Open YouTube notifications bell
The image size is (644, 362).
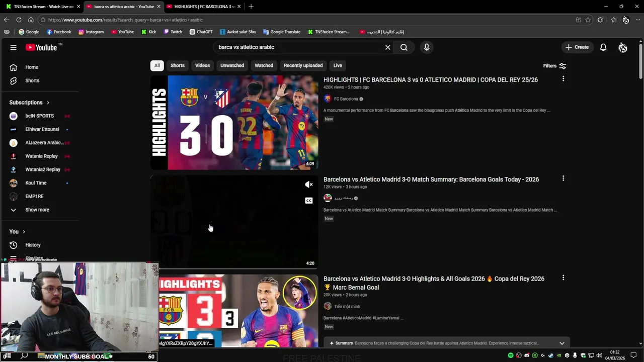tap(603, 47)
